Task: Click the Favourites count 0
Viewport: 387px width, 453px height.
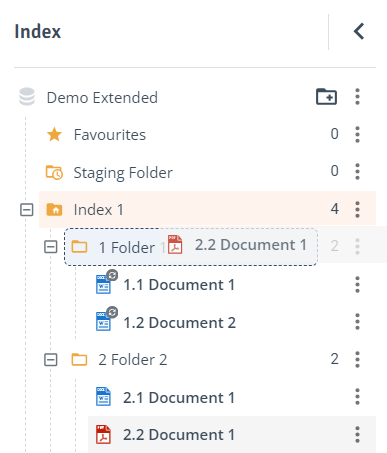Action: [x=334, y=134]
